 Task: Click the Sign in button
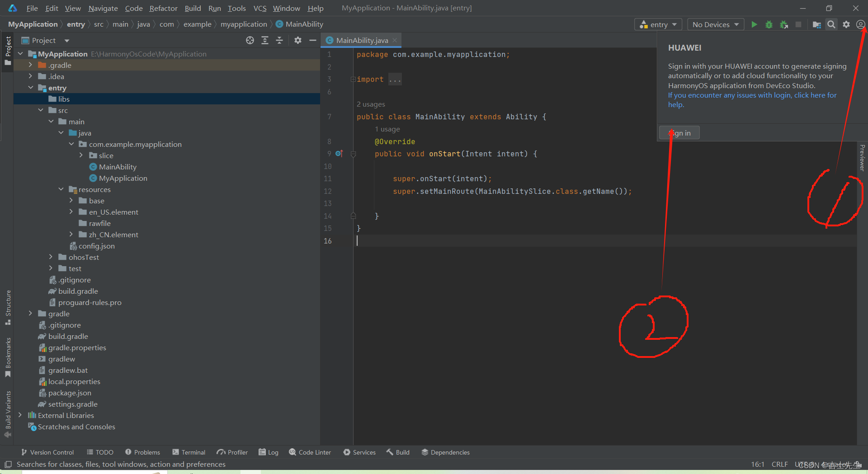click(679, 133)
